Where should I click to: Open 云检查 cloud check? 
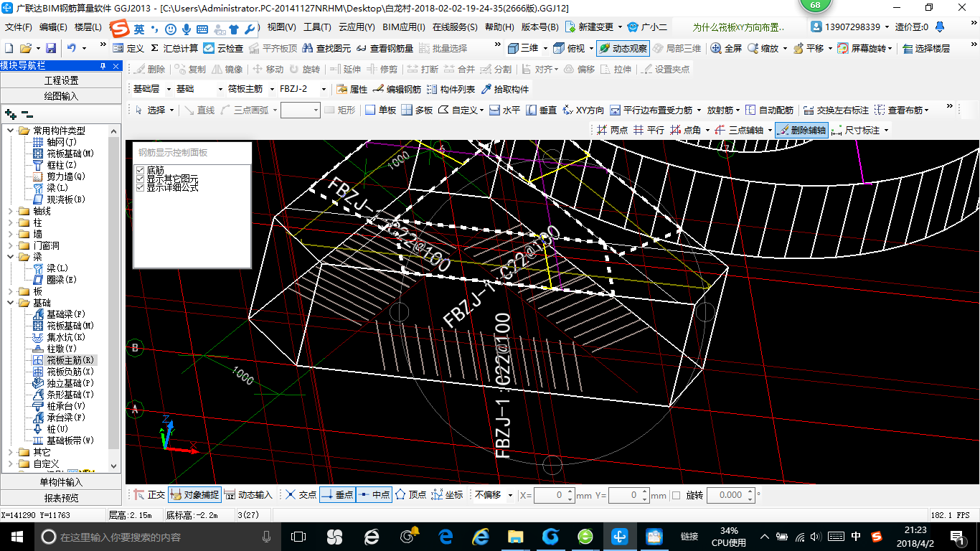click(223, 48)
